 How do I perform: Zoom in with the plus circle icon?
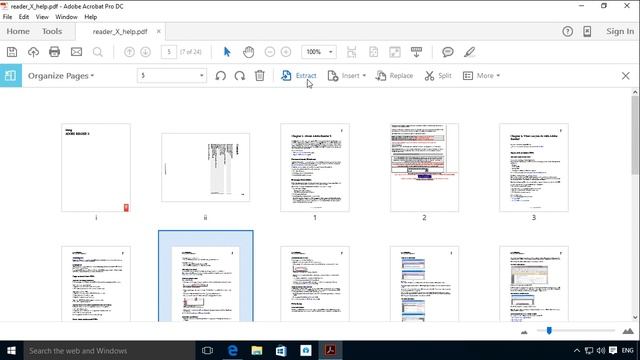pos(286,52)
